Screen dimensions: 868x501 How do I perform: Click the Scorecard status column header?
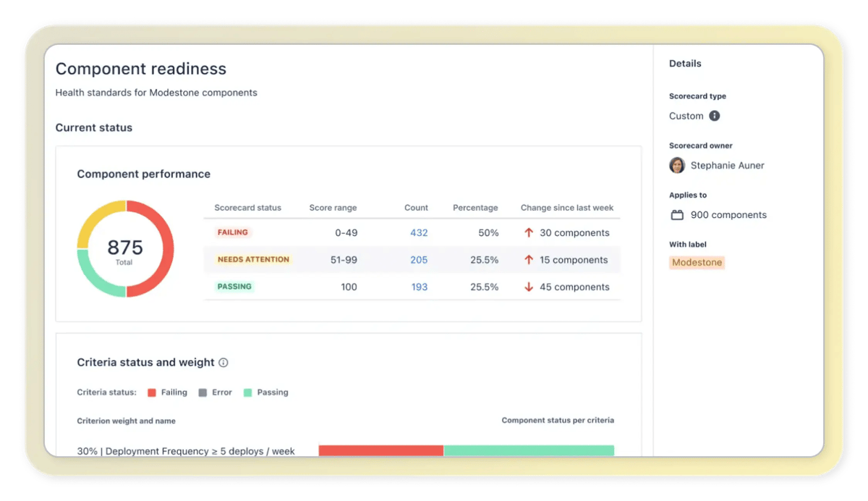pyautogui.click(x=247, y=208)
